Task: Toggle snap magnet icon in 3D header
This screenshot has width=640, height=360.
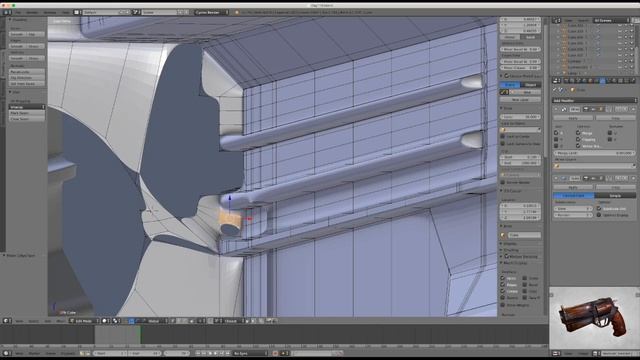Action: coord(210,321)
